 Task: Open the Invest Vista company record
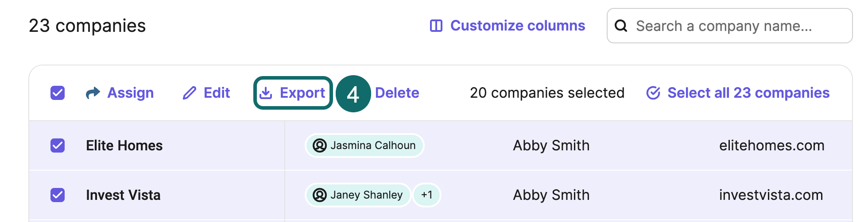pos(123,195)
